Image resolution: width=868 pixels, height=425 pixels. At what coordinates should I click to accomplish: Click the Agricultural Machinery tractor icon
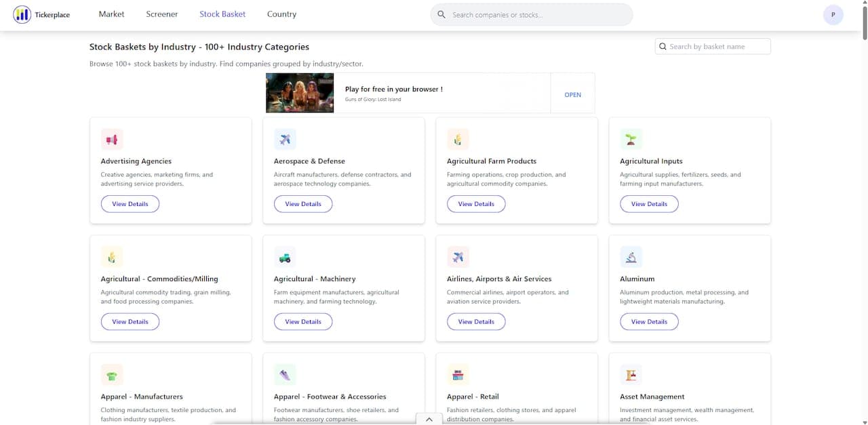[x=285, y=258]
